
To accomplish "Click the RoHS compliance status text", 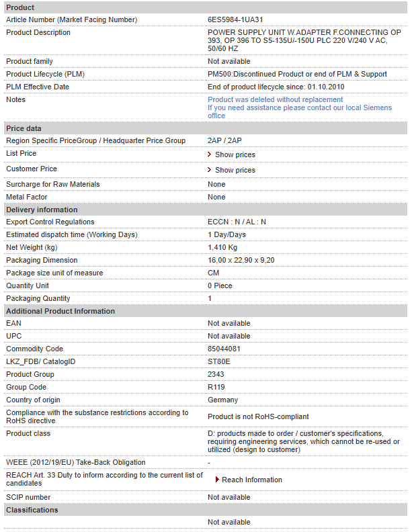I will click(258, 416).
